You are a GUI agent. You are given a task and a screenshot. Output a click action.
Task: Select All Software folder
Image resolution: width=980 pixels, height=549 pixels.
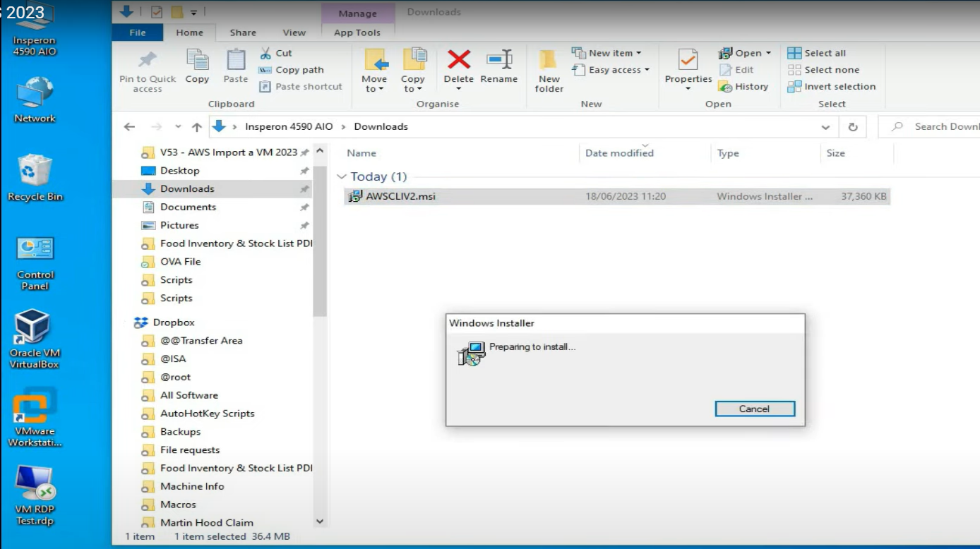(189, 396)
